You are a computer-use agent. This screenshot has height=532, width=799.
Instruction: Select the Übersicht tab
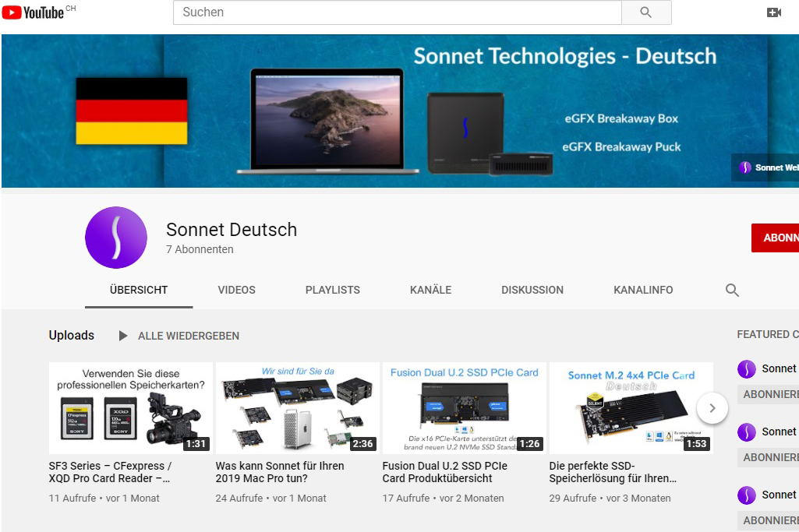pyautogui.click(x=139, y=291)
